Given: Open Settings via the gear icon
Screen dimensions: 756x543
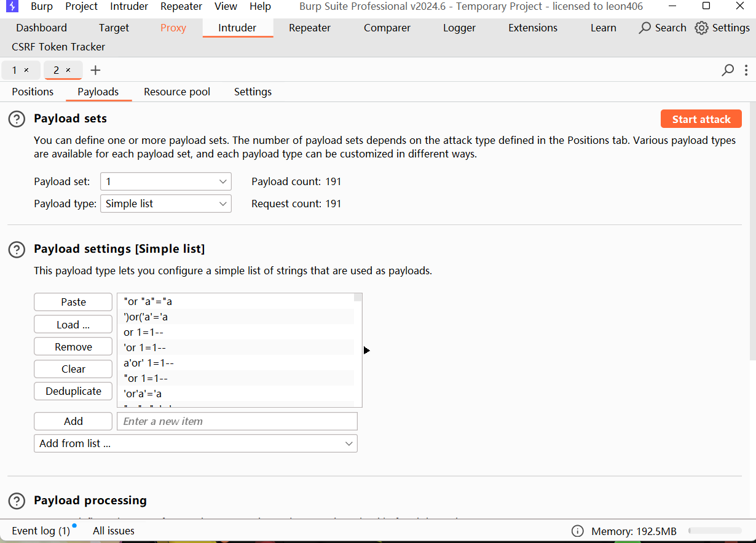Looking at the screenshot, I should coord(701,28).
